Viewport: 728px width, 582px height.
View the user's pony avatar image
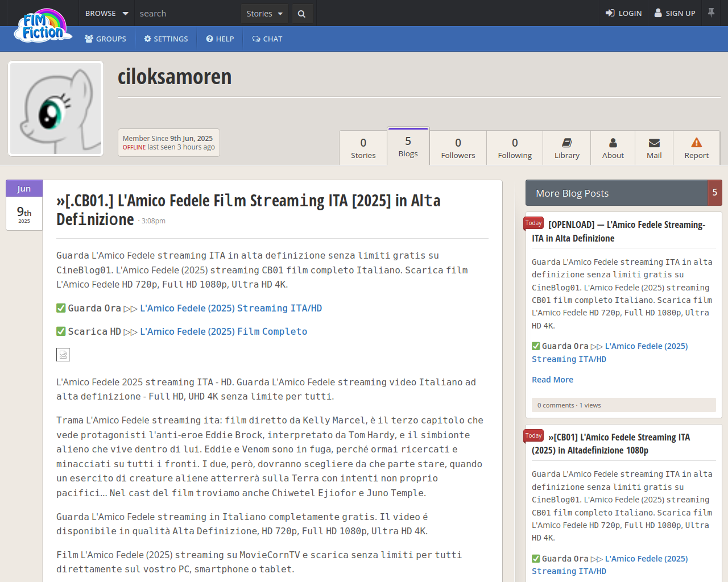pos(56,109)
